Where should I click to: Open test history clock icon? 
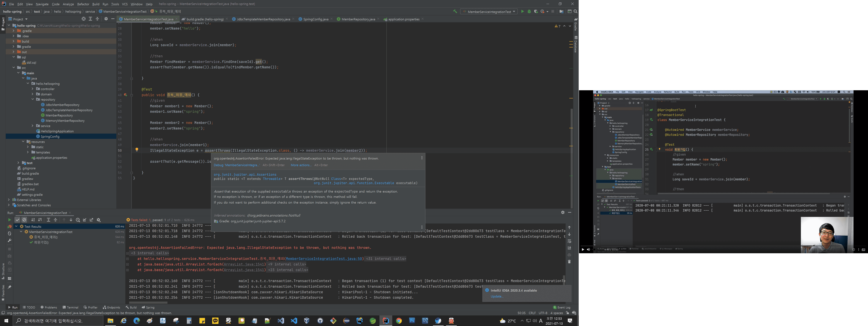pyautogui.click(x=78, y=220)
